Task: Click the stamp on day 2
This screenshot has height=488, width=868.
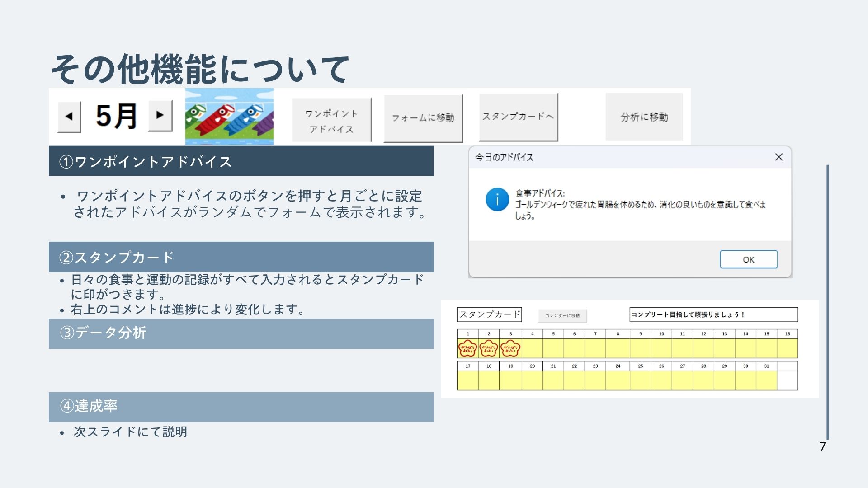Action: [489, 348]
